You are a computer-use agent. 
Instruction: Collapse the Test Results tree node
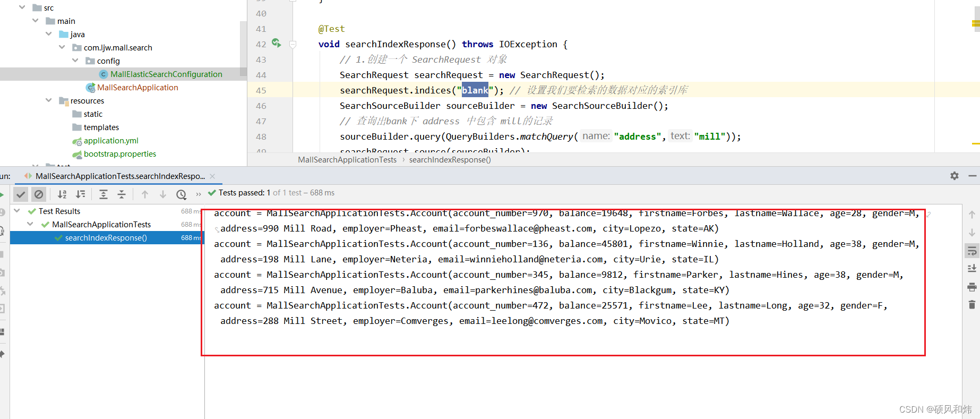[17, 211]
